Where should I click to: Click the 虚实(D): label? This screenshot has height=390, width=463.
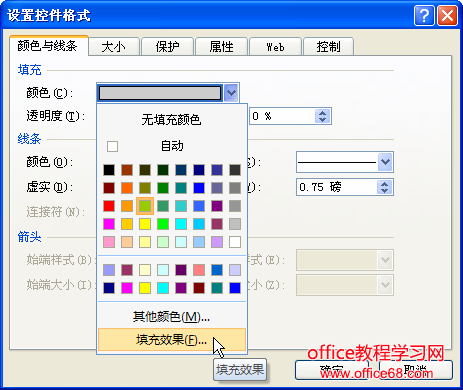(50, 187)
